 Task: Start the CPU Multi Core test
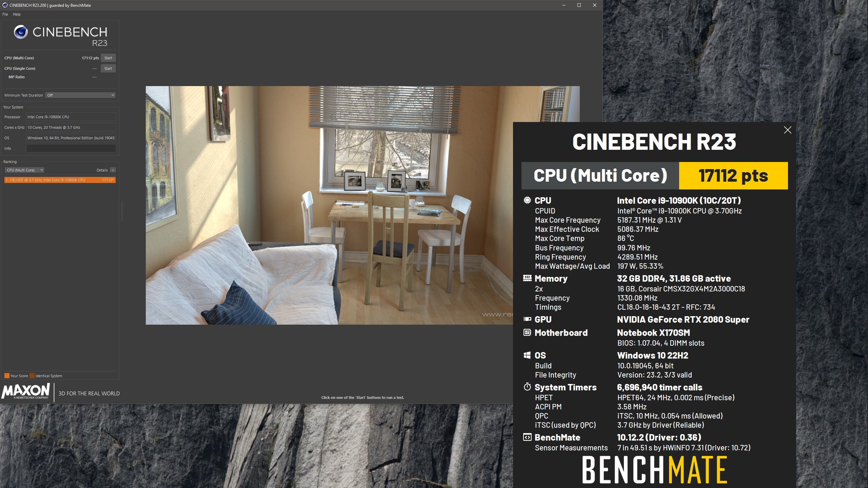tap(108, 58)
